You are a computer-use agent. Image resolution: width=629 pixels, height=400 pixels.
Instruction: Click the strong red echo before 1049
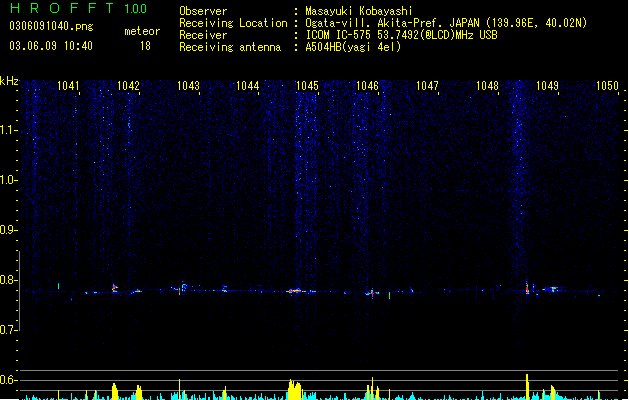(x=528, y=288)
